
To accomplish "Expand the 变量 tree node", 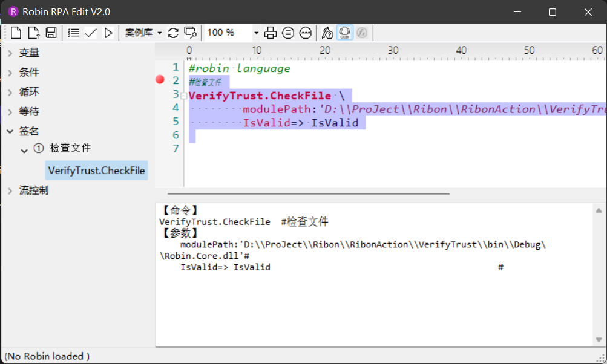I will coord(10,53).
